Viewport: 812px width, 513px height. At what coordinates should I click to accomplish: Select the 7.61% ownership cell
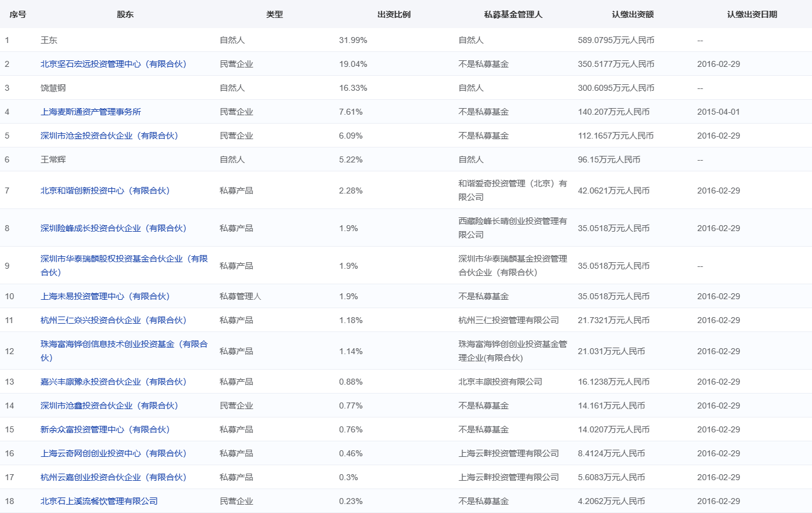pos(351,112)
